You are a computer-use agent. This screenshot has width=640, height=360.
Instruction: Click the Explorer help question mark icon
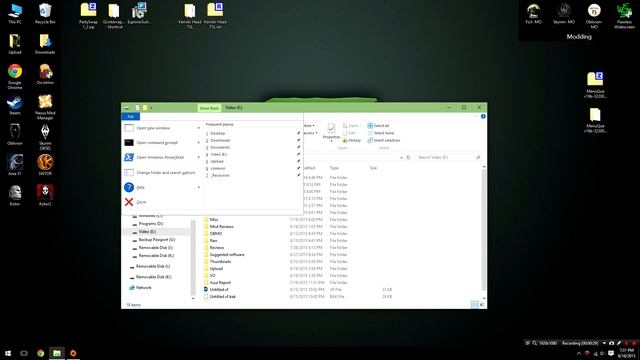pos(483,116)
